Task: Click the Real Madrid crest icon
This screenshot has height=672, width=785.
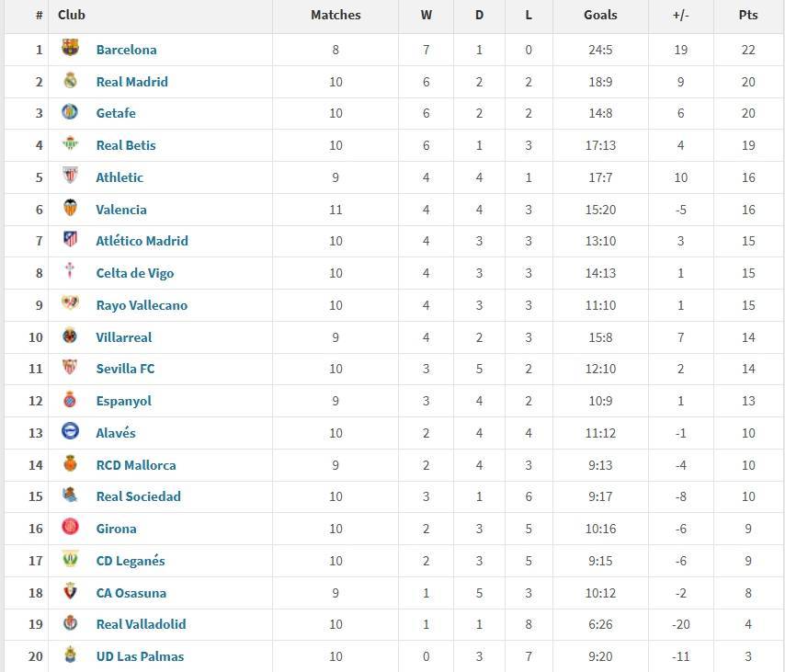Action: (70, 81)
